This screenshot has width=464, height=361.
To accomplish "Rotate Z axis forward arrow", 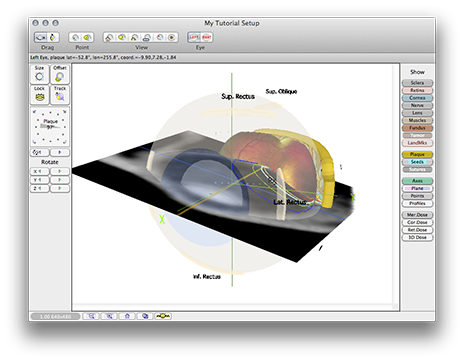I will [60, 188].
